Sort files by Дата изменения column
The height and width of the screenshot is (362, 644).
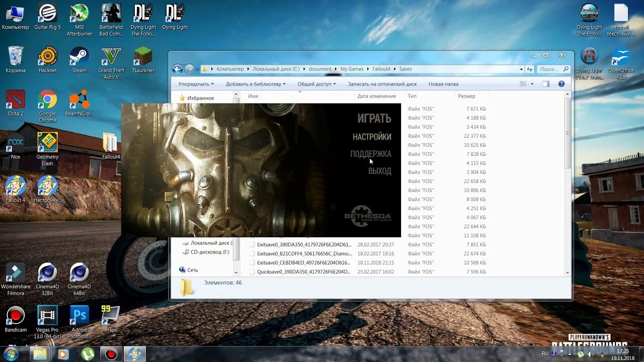click(376, 96)
